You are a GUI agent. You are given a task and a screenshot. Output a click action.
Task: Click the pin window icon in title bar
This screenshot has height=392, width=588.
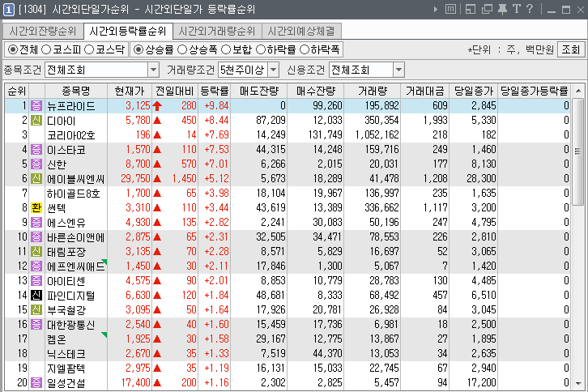click(502, 9)
